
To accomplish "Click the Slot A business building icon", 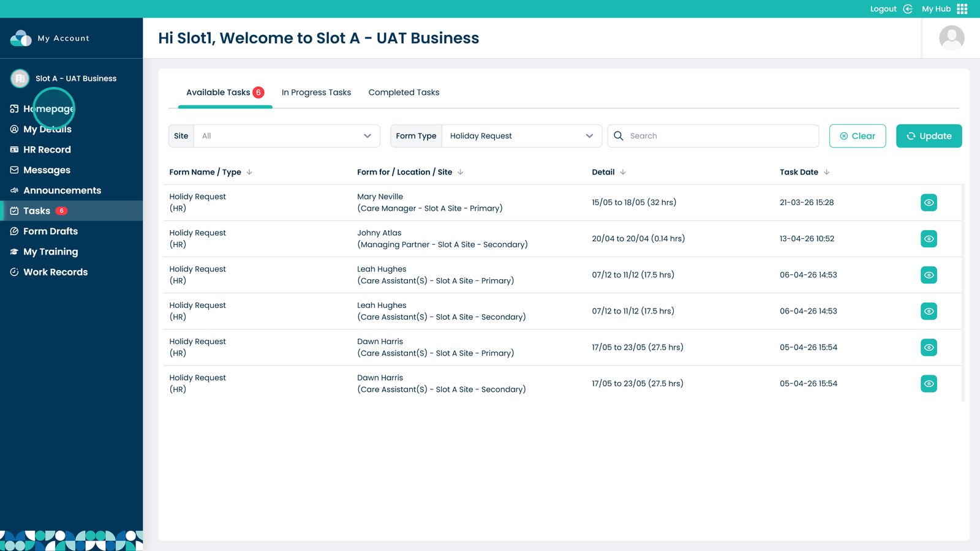I will [20, 78].
